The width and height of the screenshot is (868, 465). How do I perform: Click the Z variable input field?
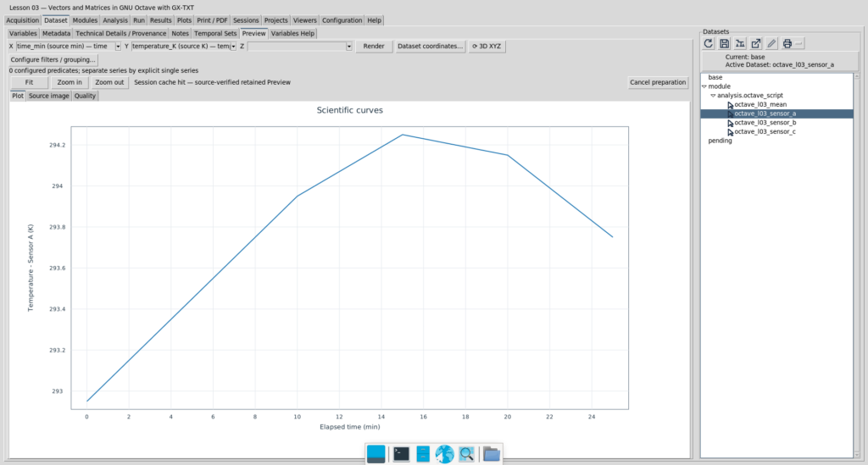296,47
